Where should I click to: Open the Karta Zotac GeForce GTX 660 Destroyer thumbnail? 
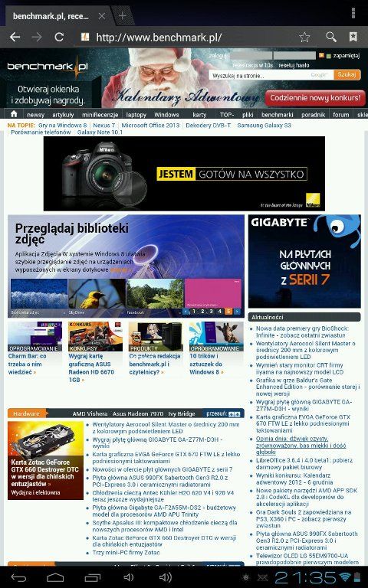pos(45,460)
